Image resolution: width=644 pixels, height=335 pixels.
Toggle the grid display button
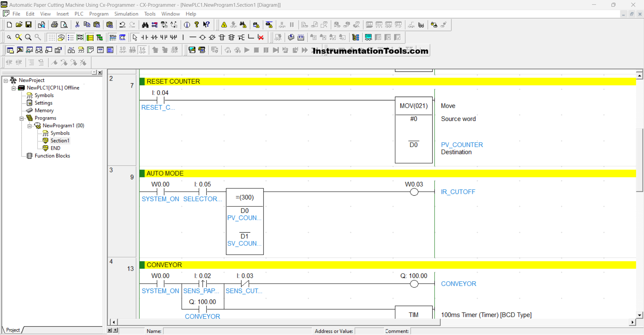[x=51, y=37]
